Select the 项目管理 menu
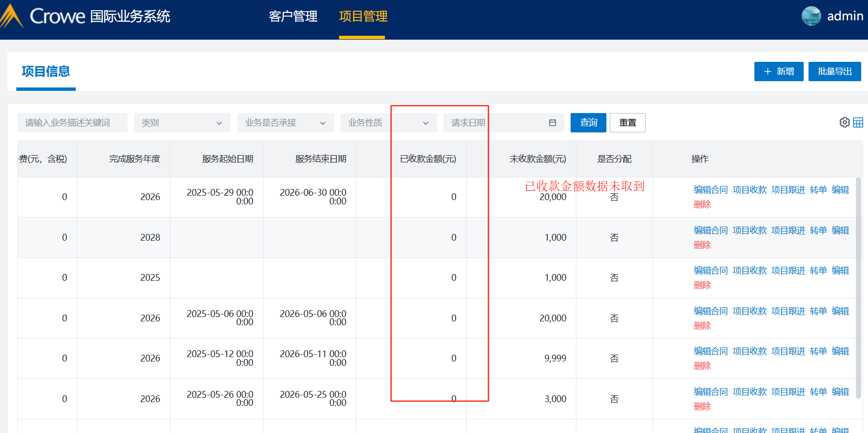 click(363, 16)
